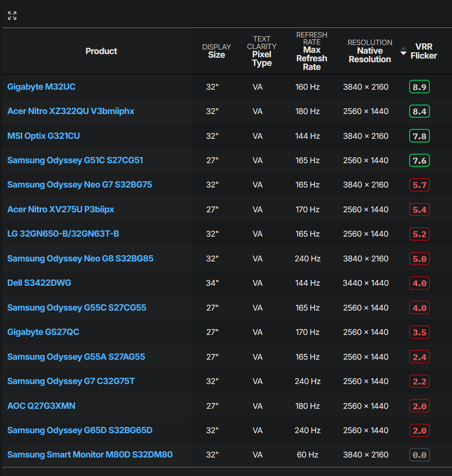
Task: Click Gigabyte GS27QC's 170 Hz cell
Action: click(307, 332)
